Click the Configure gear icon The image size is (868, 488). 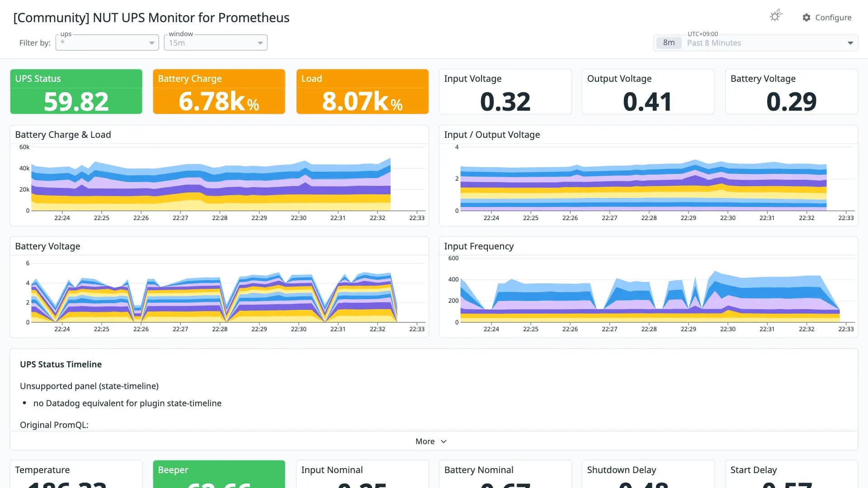(807, 18)
